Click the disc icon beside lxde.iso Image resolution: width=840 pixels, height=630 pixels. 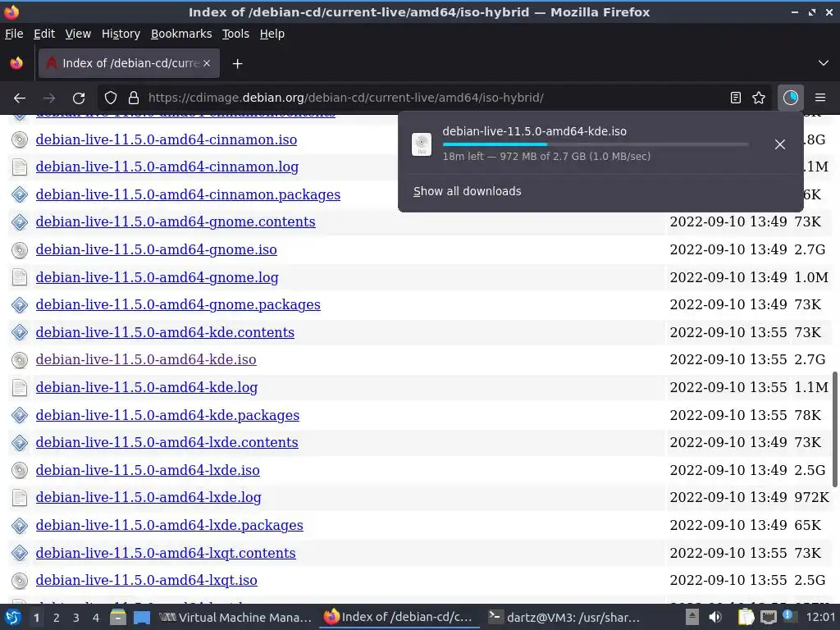(20, 471)
